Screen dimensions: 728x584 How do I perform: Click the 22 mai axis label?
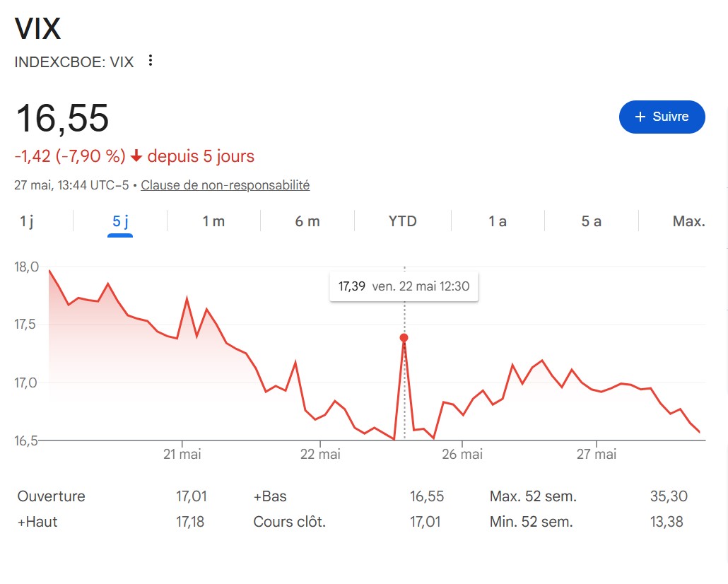320,454
